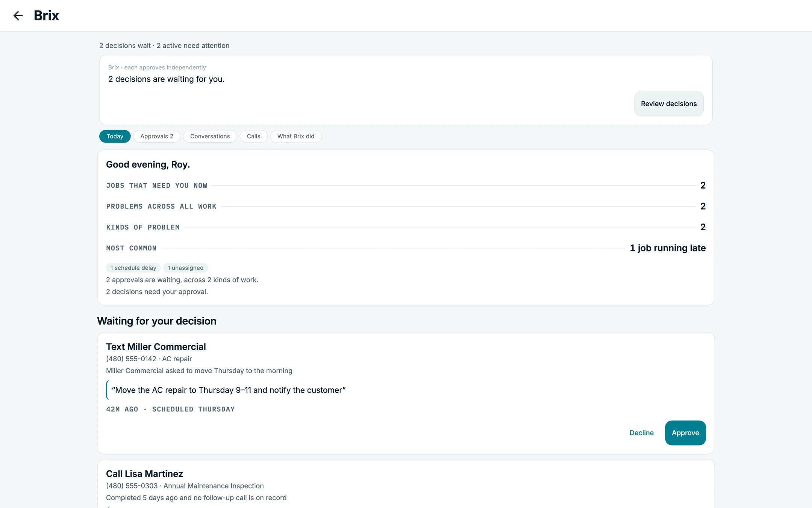Click the 1 job running late value
This screenshot has width=812, height=508.
[668, 248]
